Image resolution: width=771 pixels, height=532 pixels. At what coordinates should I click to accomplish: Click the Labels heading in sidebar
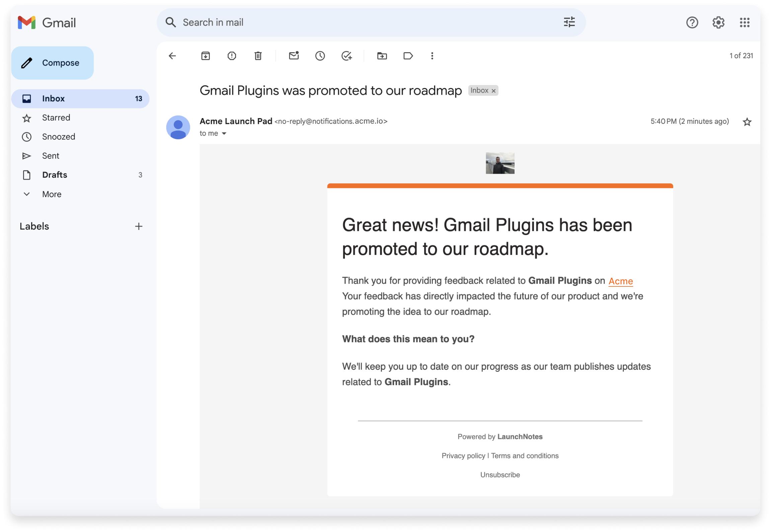point(34,227)
